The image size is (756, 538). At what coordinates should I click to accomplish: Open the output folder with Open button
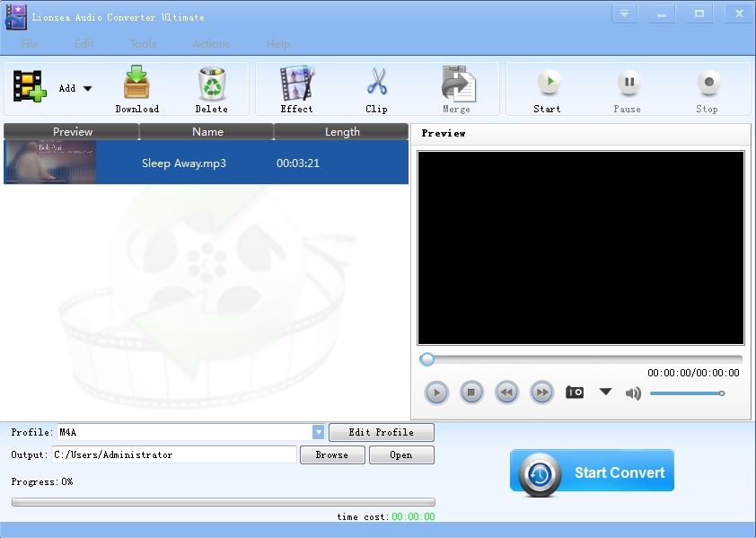point(401,455)
